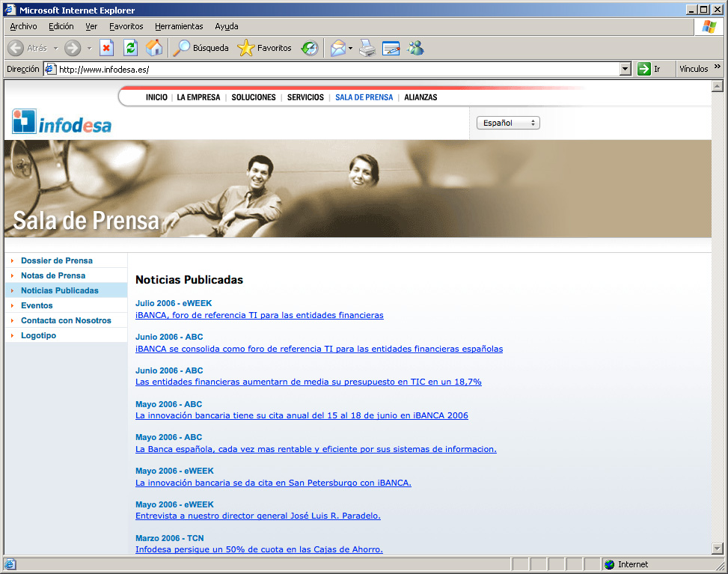Open the José Luis R. Paradelo interview link

[x=258, y=516]
